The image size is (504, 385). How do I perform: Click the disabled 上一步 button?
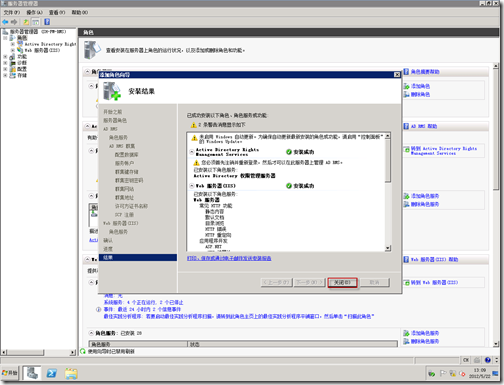coord(276,282)
